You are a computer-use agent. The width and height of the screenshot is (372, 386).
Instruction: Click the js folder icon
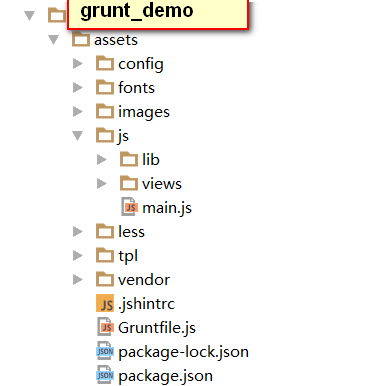click(x=105, y=135)
